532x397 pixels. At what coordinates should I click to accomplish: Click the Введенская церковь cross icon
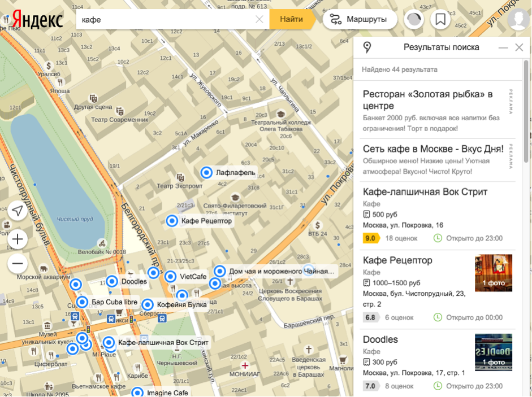[x=309, y=349]
